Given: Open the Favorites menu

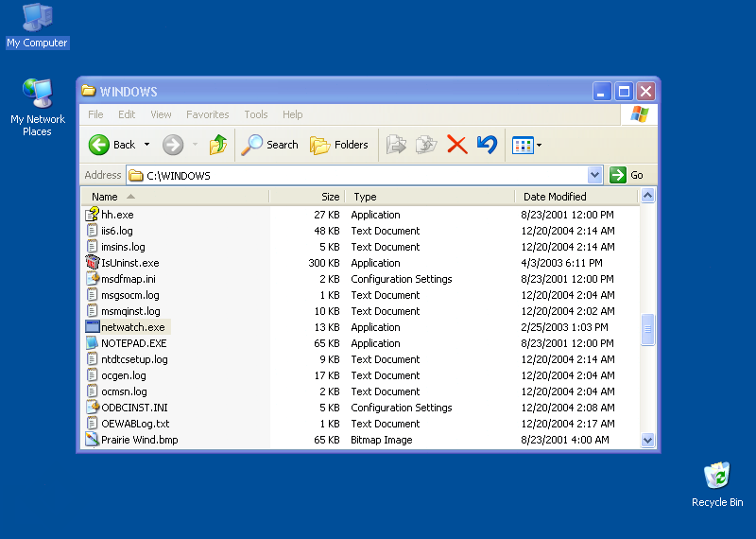Looking at the screenshot, I should pyautogui.click(x=207, y=114).
